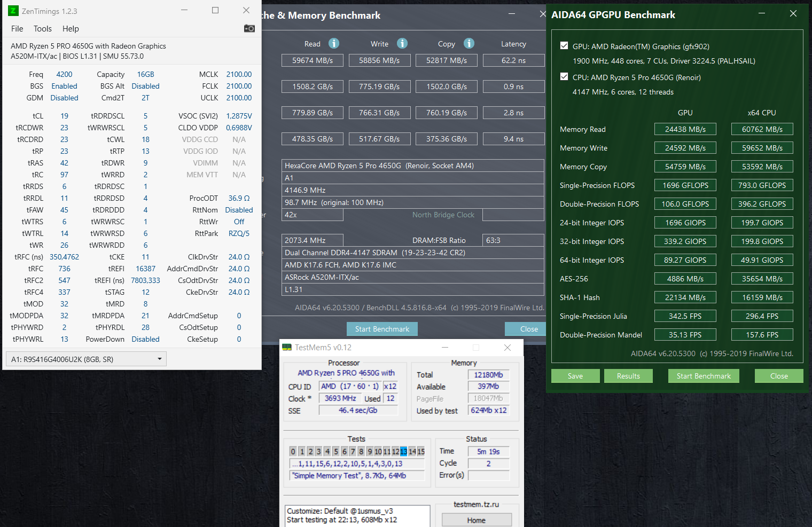
Task: Click the 'ASRock A520M-ITX/ac' motherboard field
Action: [413, 277]
